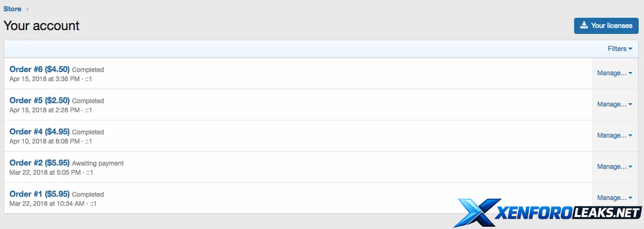Image resolution: width=644 pixels, height=229 pixels.
Task: Click the Order #6 timestamp Apr 15 3:36 PM
Action: click(x=44, y=79)
